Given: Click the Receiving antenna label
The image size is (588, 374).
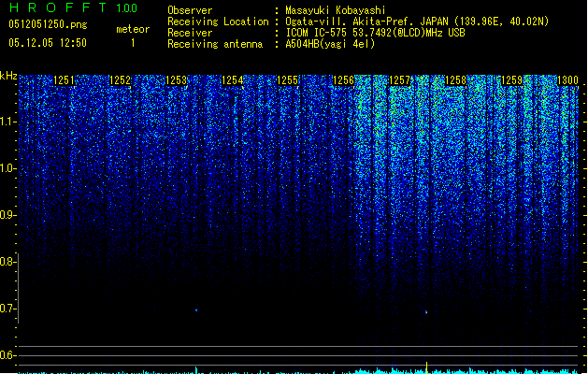Looking at the screenshot, I should 215,44.
